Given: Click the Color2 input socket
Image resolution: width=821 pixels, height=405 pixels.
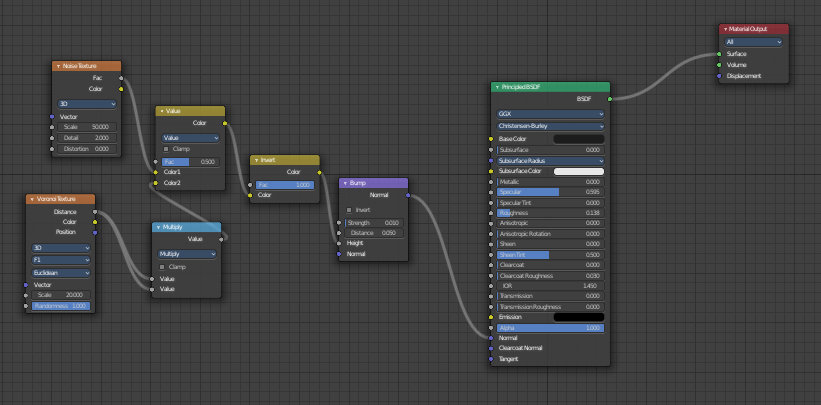Looking at the screenshot, I should [x=156, y=183].
